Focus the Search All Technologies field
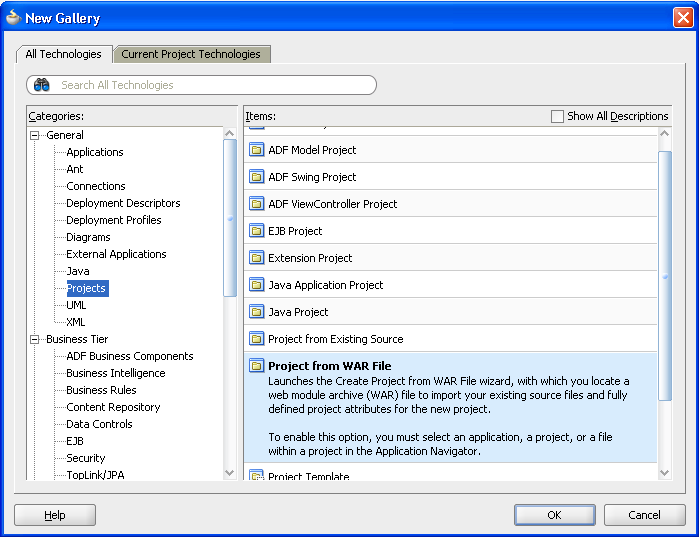The image size is (699, 537). click(210, 85)
